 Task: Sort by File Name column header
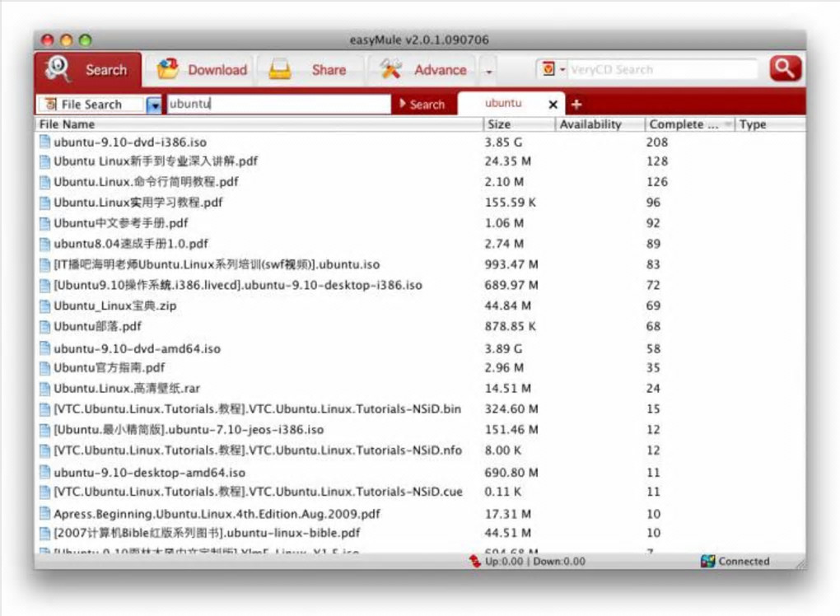coord(259,124)
